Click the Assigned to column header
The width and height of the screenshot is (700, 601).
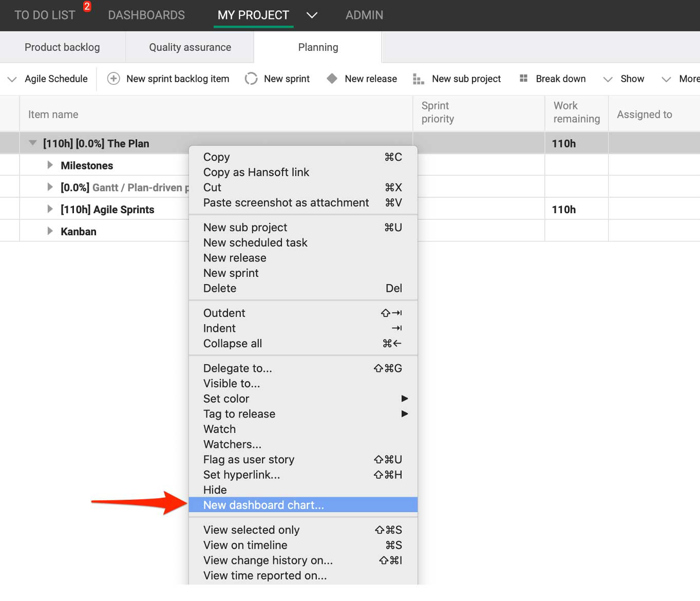[654, 115]
